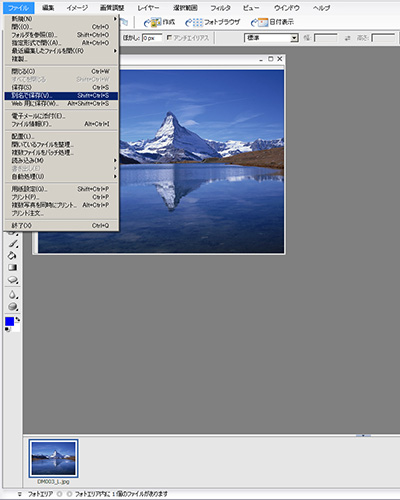Select the Pencil tool above Paint Bucket
This screenshot has height=500, width=400.
[12, 244]
